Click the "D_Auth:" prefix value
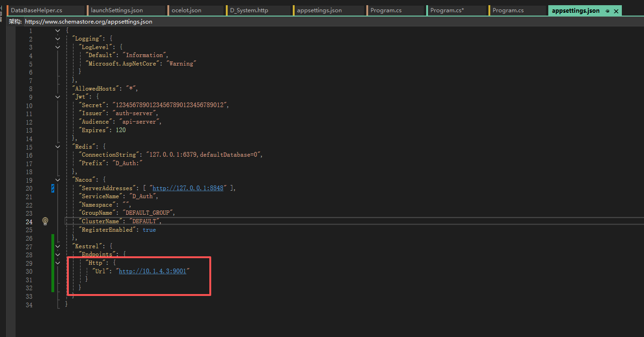The height and width of the screenshot is (337, 644). pos(127,163)
